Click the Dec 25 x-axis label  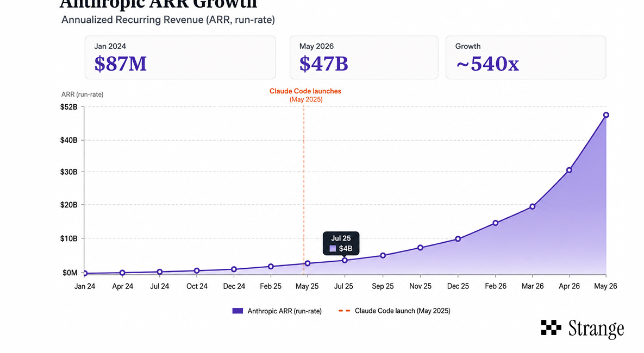(x=458, y=286)
